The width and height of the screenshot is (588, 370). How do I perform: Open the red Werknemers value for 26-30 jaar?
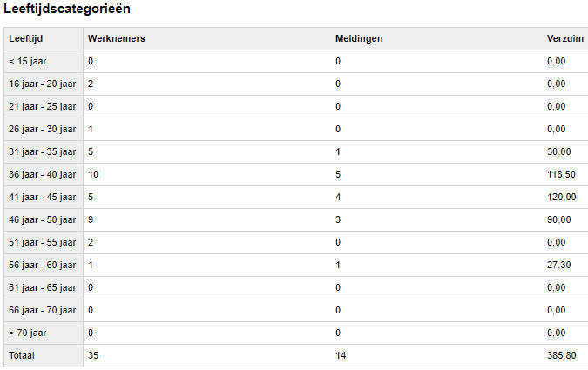click(91, 129)
